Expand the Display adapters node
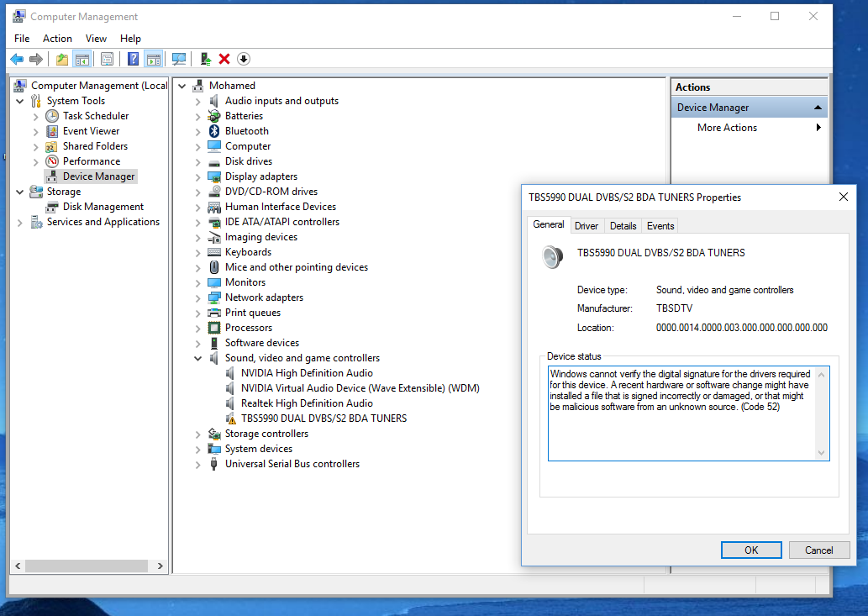 tap(198, 177)
